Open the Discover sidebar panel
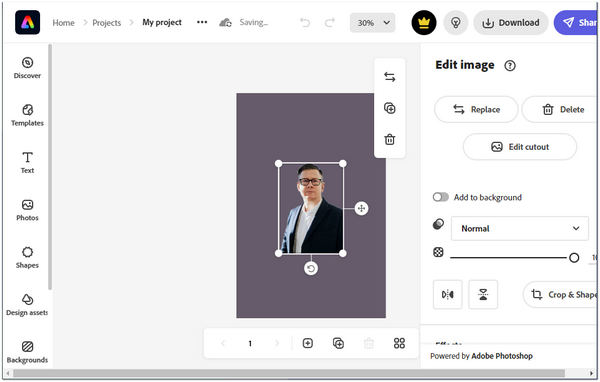The height and width of the screenshot is (382, 600). pyautogui.click(x=27, y=68)
